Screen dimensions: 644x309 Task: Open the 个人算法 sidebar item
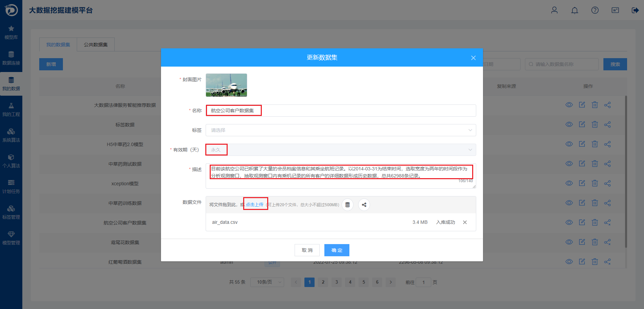(11, 161)
